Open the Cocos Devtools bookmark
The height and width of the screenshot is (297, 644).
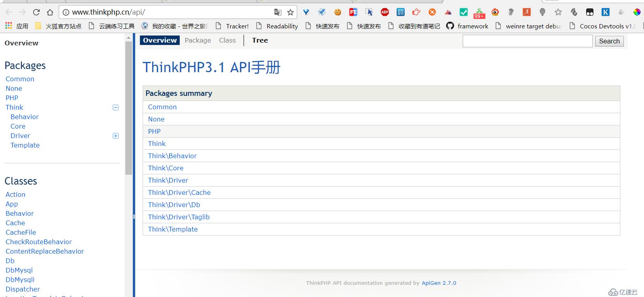pyautogui.click(x=603, y=26)
